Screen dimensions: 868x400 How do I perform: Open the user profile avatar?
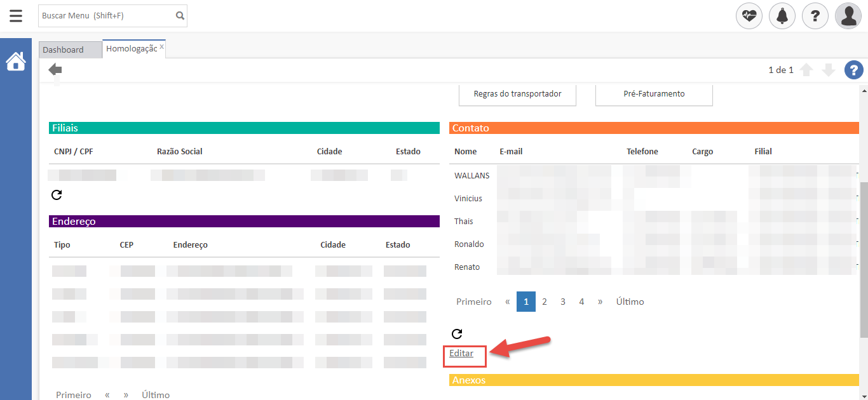[x=848, y=16]
